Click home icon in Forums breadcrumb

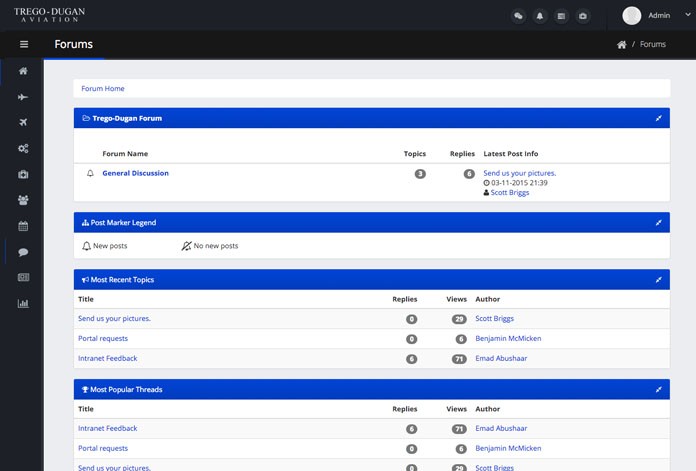[622, 45]
